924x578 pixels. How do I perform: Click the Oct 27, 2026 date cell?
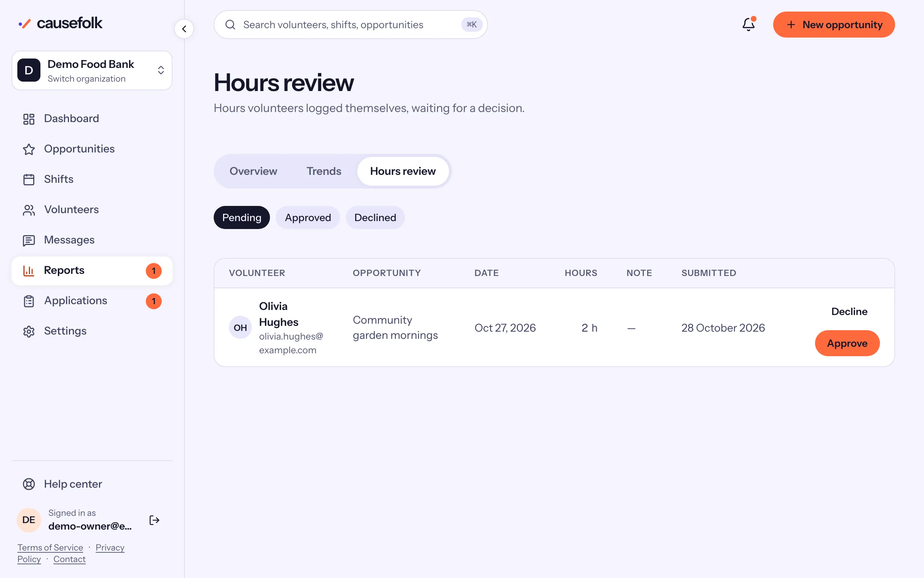pyautogui.click(x=505, y=328)
